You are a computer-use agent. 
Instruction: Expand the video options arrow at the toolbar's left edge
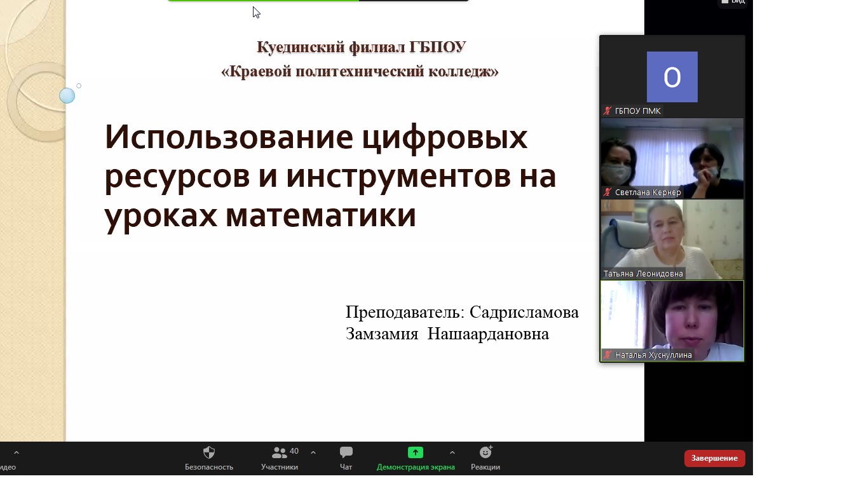click(x=17, y=452)
